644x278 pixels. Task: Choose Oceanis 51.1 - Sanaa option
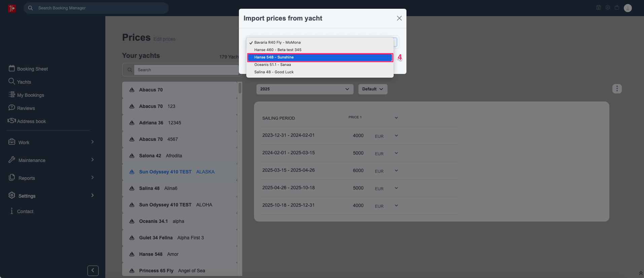pos(320,65)
